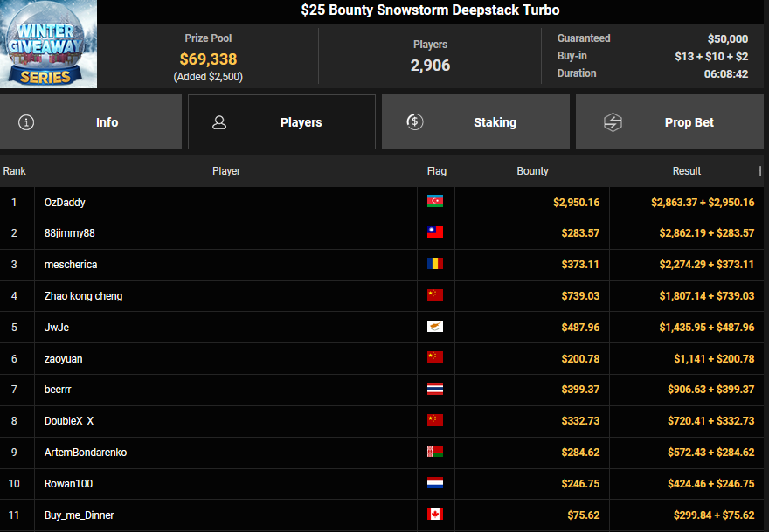Select player Zhao kong cheng row

[84, 296]
